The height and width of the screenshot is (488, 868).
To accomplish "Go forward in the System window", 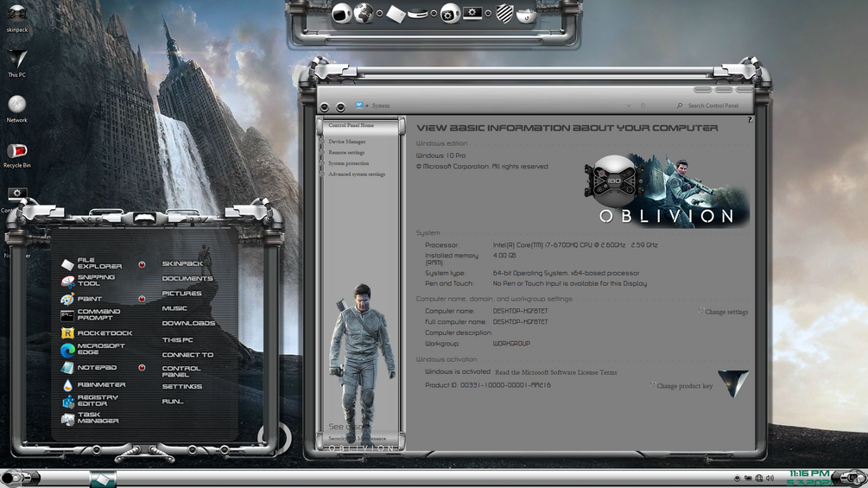I will click(340, 107).
